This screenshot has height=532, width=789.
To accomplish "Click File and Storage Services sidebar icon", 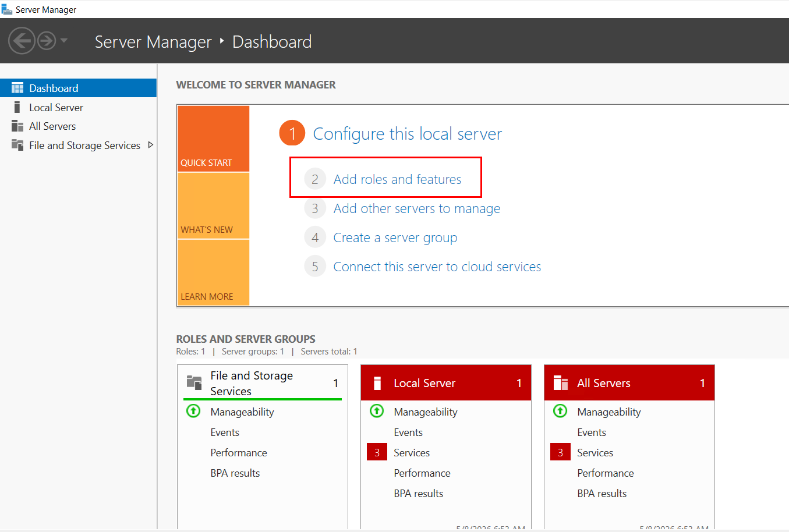I will click(x=17, y=145).
